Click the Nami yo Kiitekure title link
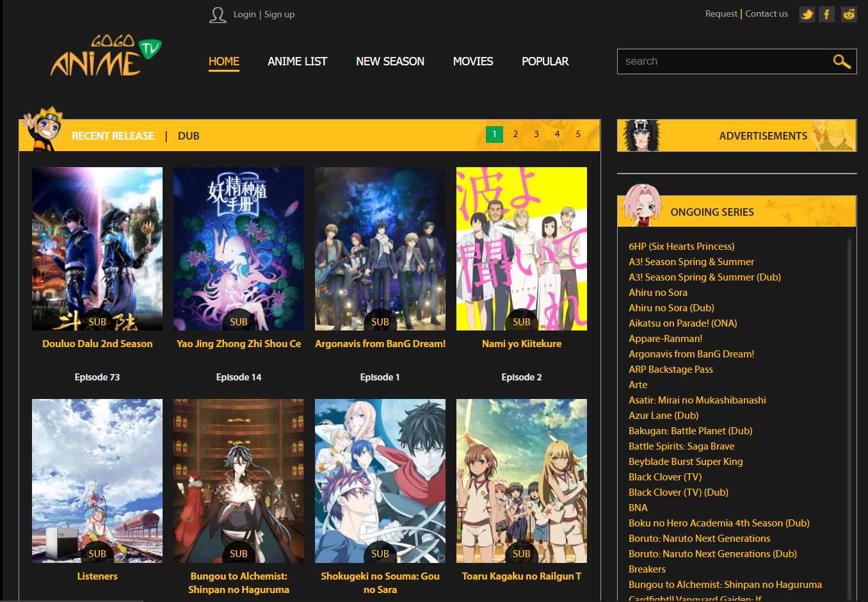This screenshot has width=868, height=602. coord(522,344)
